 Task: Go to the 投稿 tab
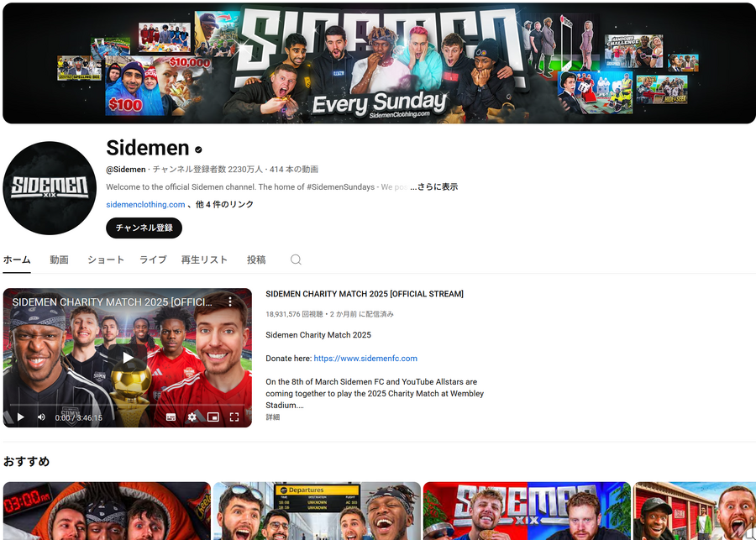tap(256, 260)
